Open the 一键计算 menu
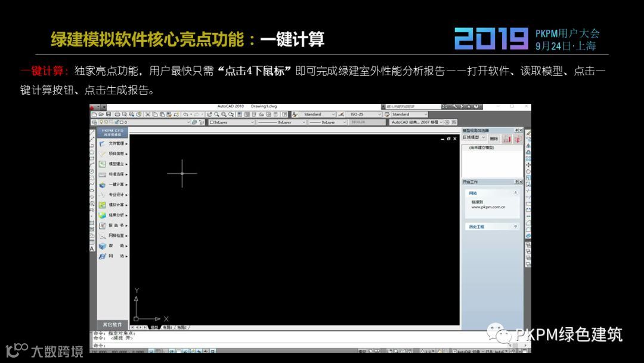This screenshot has width=644, height=363. pyautogui.click(x=113, y=184)
